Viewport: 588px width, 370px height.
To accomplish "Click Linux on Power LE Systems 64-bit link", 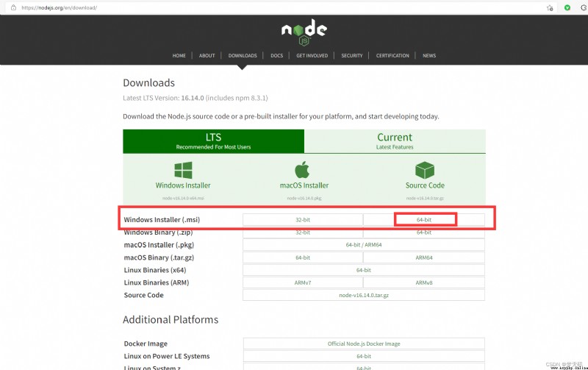I will [364, 356].
